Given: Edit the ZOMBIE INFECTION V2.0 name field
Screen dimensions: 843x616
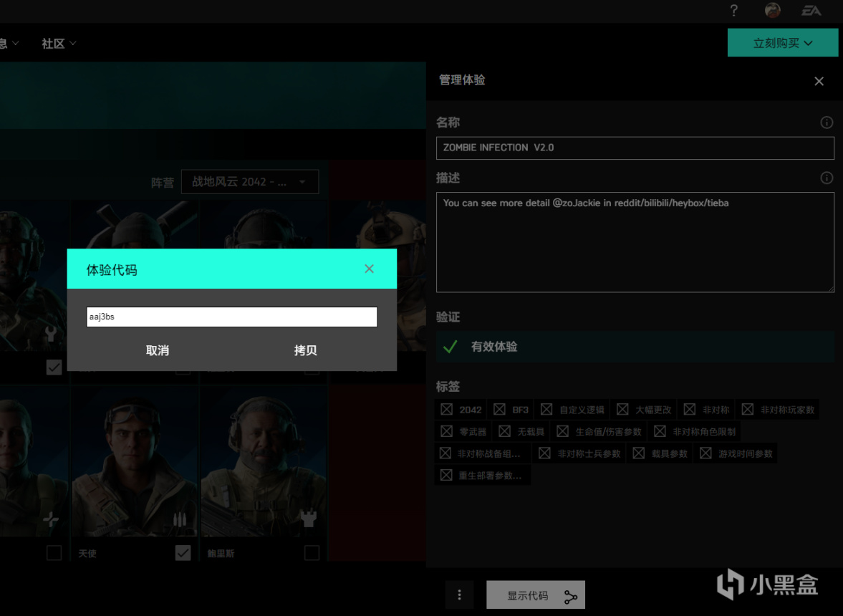Looking at the screenshot, I should point(635,148).
